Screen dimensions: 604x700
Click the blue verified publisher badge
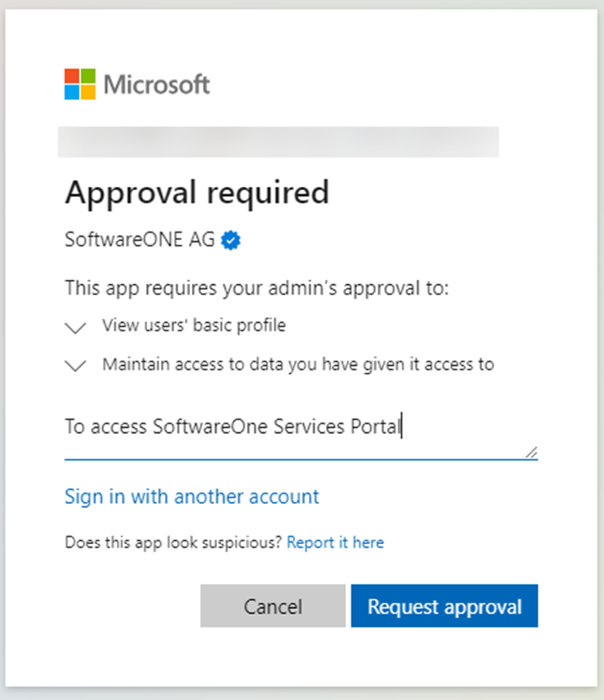(x=231, y=241)
